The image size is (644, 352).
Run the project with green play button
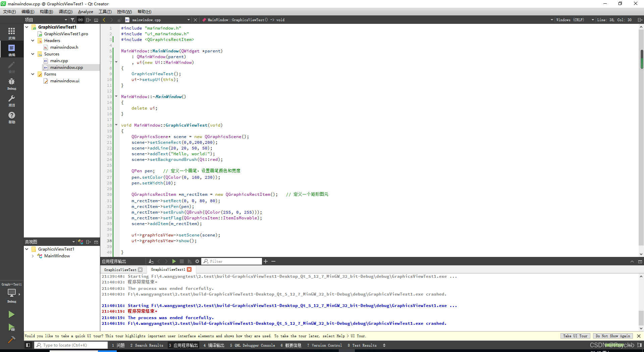[x=11, y=314]
